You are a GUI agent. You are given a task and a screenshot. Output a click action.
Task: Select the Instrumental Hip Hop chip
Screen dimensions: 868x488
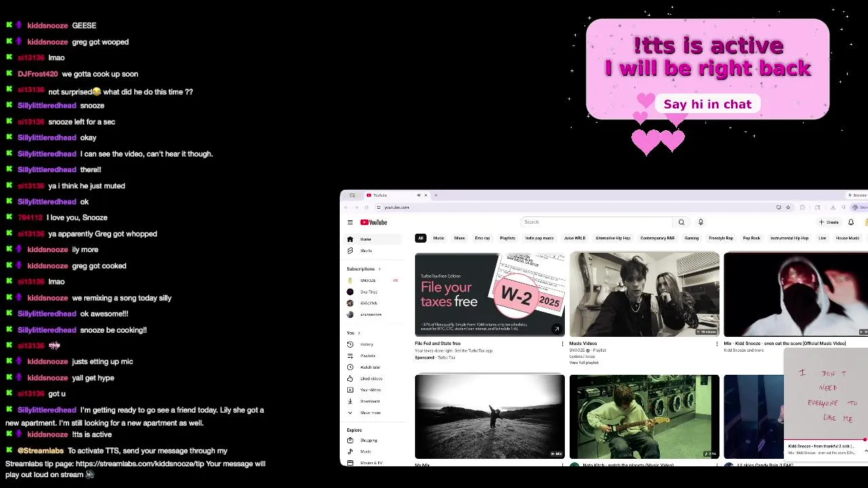789,239
